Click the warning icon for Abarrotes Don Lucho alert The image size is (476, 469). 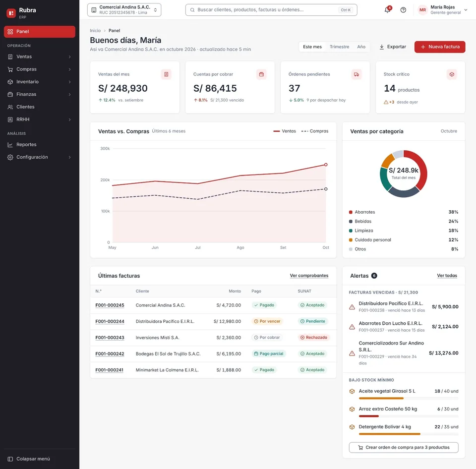click(352, 327)
